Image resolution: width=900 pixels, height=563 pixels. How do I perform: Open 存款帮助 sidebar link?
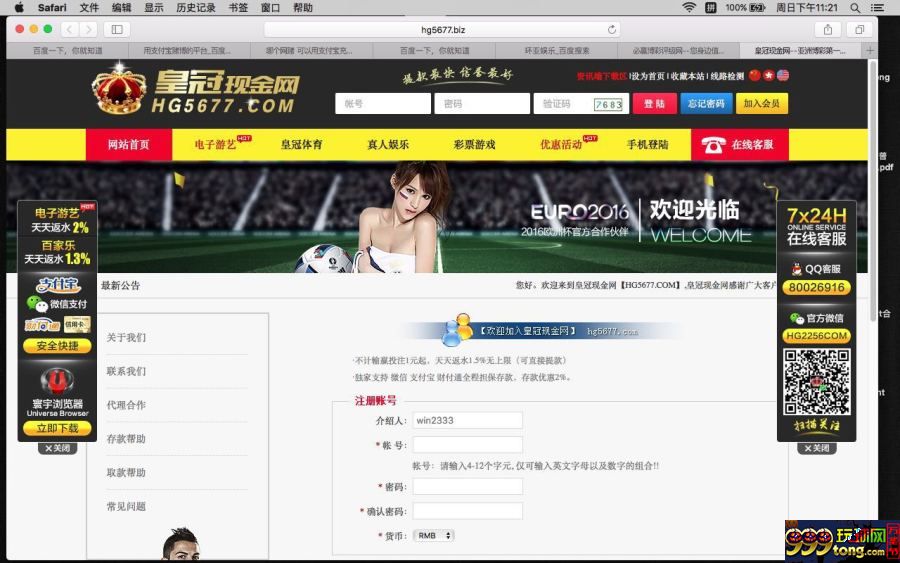126,439
